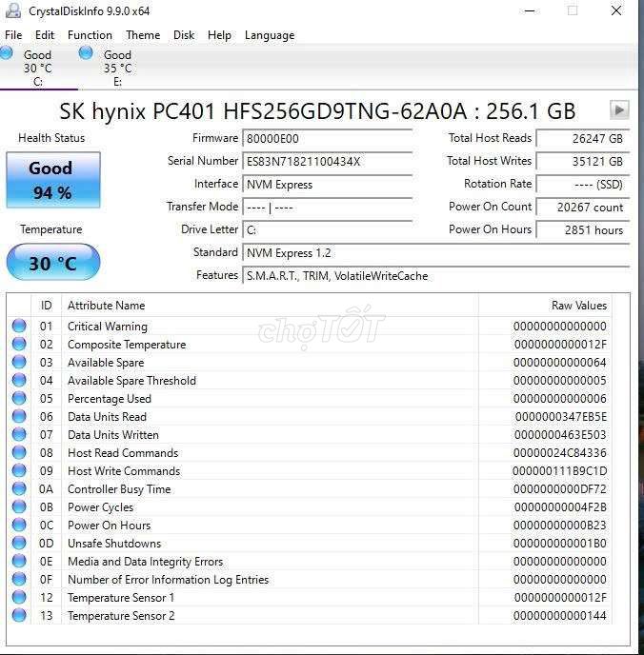Screen dimensions: 644x655
Task: Click the Standard field NVM Express 1.2
Action: [436, 252]
